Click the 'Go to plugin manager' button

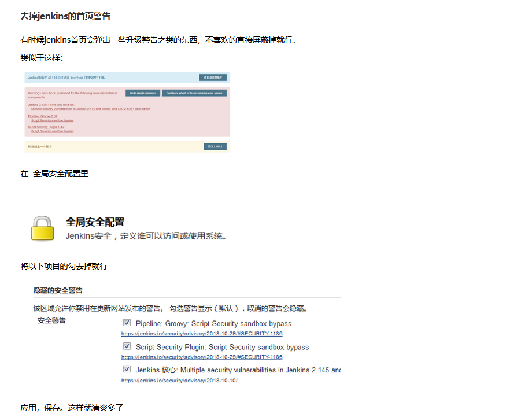point(142,93)
